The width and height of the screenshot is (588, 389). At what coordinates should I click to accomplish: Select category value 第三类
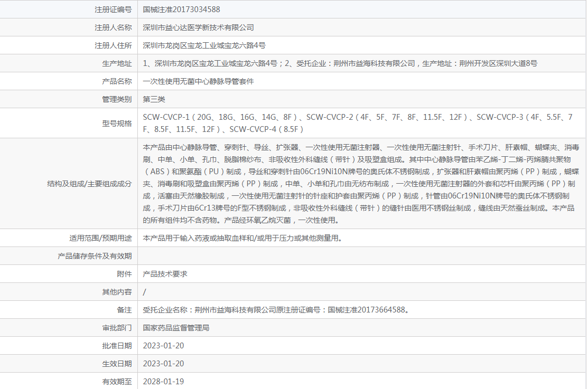coord(154,99)
